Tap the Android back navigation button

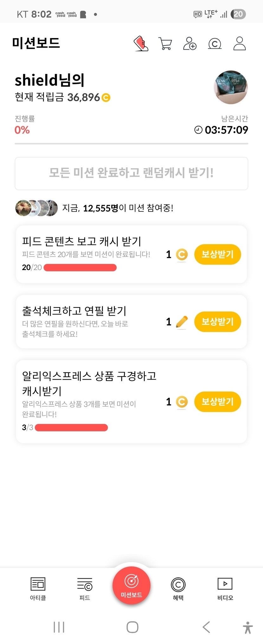[206, 627]
